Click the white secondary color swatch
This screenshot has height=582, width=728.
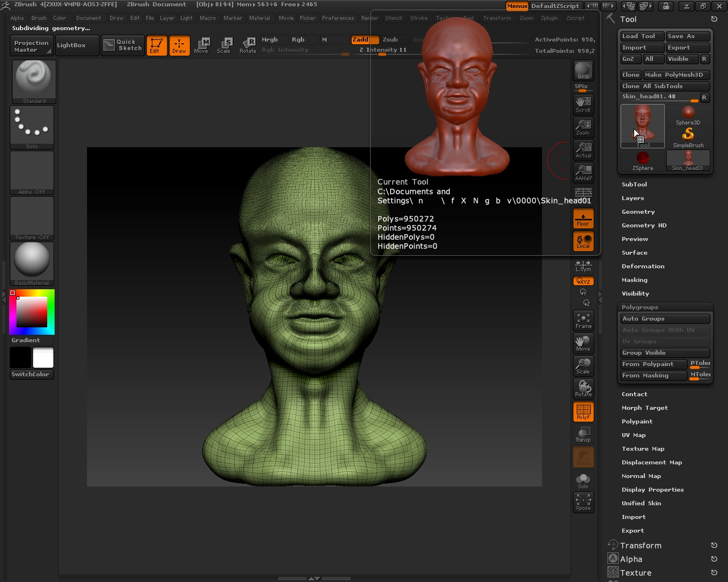(x=43, y=358)
